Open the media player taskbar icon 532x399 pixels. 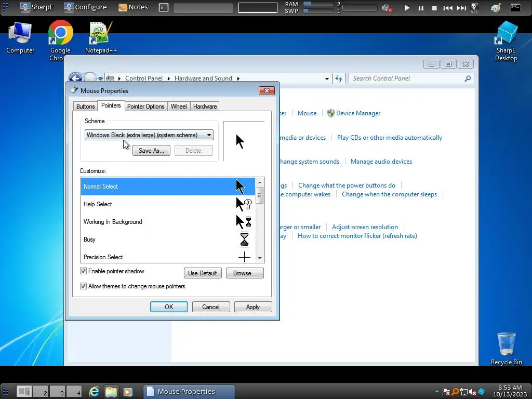pos(128,392)
